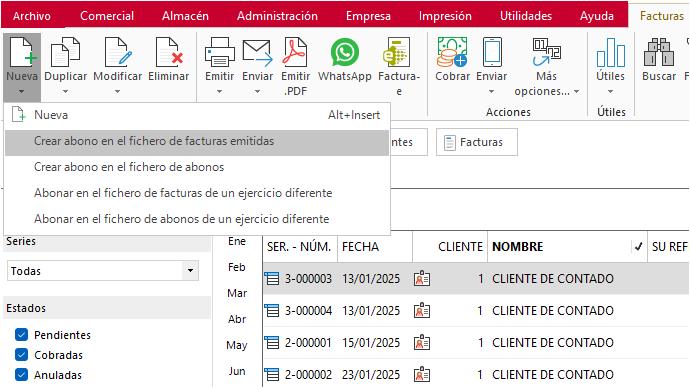Image resolution: width=690 pixels, height=388 pixels.
Task: Click the Enviar envelope icon
Action: [257, 53]
